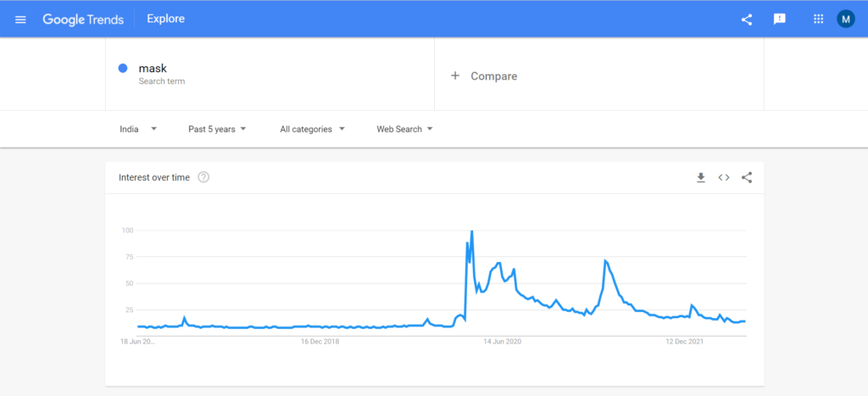Click the share icon in the header
This screenshot has height=396, width=868.
(x=747, y=19)
